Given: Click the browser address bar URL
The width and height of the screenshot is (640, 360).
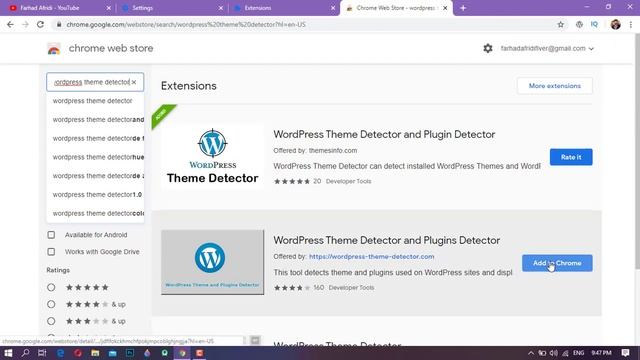Looking at the screenshot, I should 186,24.
